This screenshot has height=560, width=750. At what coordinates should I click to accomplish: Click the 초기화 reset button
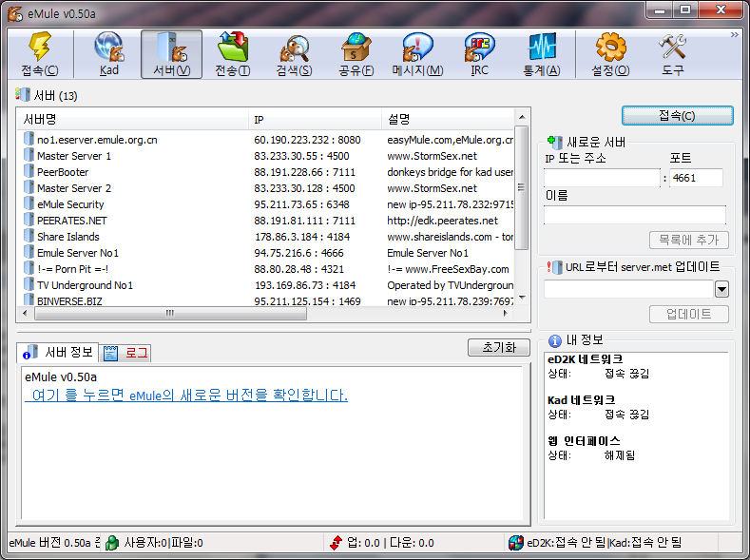coord(498,348)
